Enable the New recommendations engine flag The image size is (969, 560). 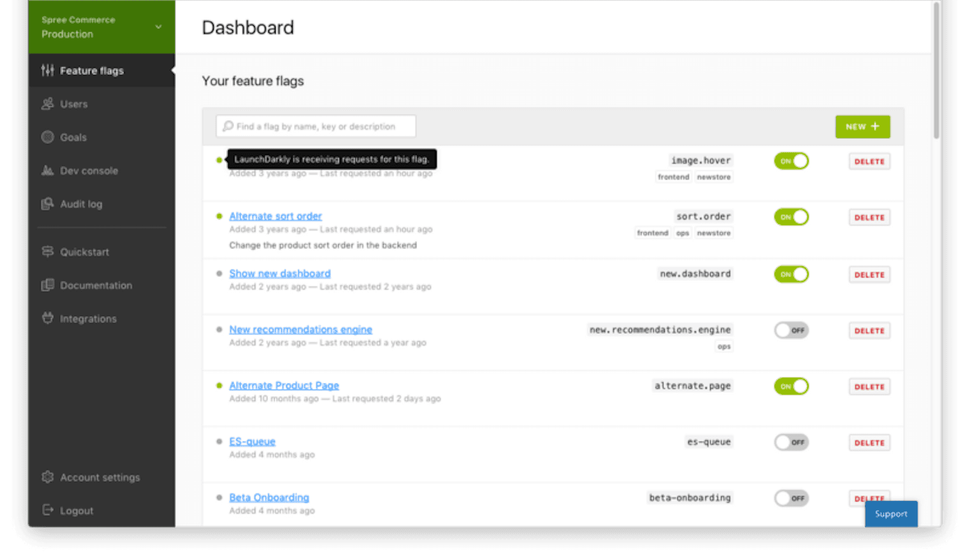coord(791,330)
